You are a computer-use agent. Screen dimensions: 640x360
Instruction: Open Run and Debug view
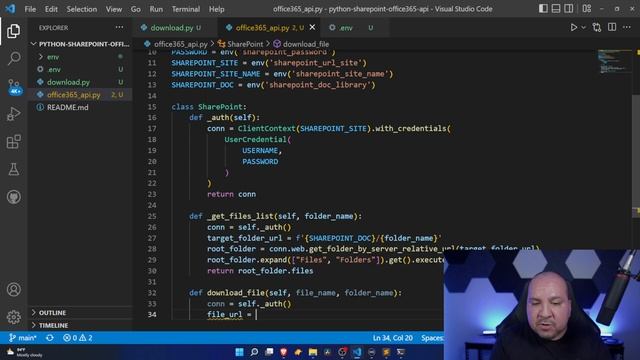coord(13,114)
